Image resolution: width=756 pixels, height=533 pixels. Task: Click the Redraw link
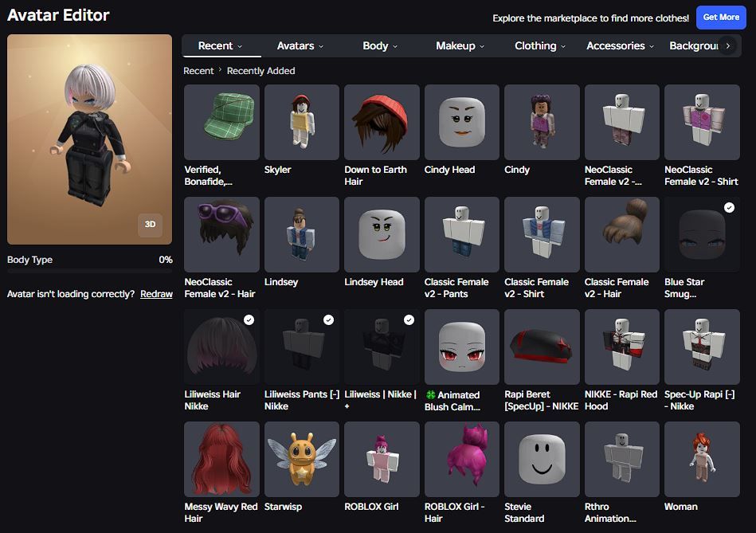156,294
